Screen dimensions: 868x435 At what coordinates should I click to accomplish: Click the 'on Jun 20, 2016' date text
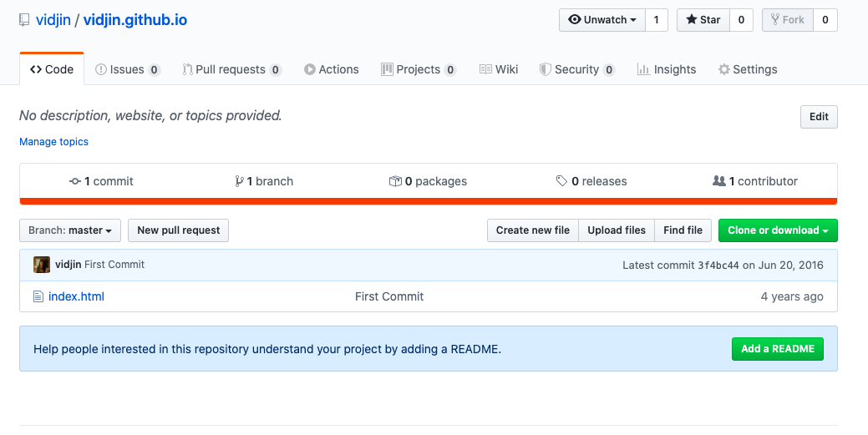click(783, 266)
